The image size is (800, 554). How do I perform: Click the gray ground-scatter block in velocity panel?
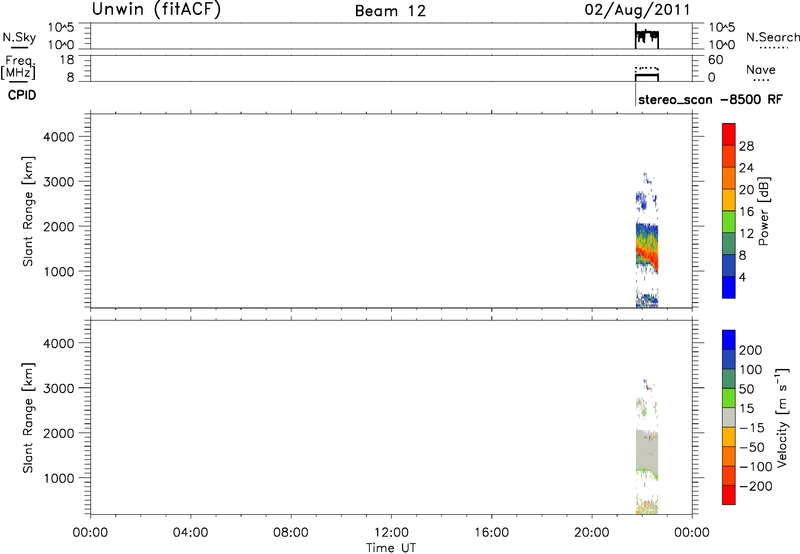pyautogui.click(x=647, y=451)
